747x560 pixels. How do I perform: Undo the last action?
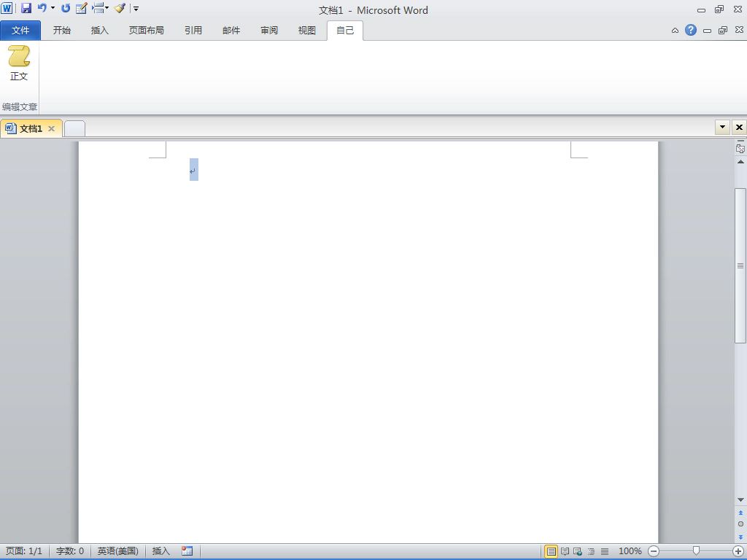click(x=42, y=8)
